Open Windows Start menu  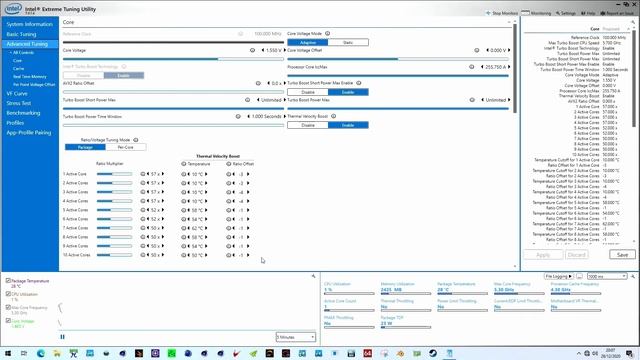coord(8,353)
